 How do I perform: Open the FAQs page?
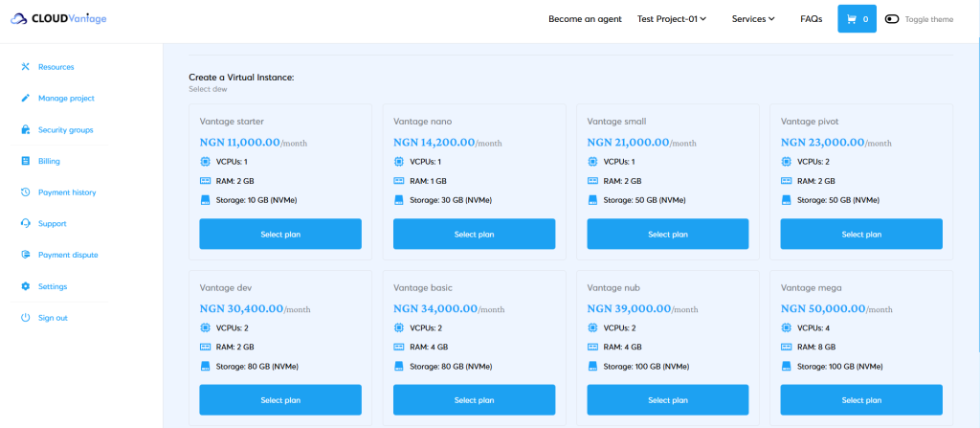(x=812, y=19)
